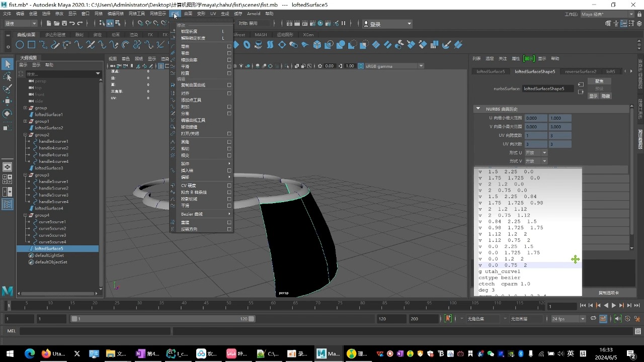This screenshot has height=362, width=644.
Task: Click the select output connection icon
Action: [x=581, y=92]
